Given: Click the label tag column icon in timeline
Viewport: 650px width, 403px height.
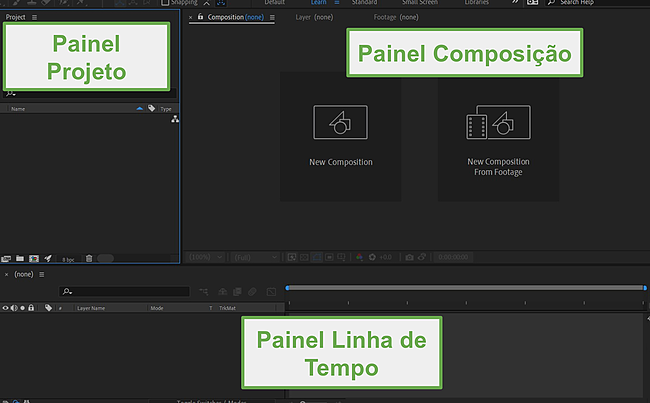Looking at the screenshot, I should pyautogui.click(x=49, y=308).
